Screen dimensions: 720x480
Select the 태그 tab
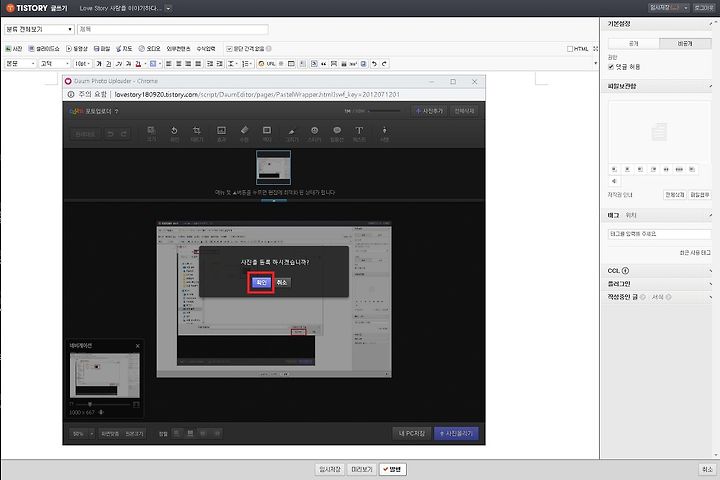pyautogui.click(x=613, y=215)
